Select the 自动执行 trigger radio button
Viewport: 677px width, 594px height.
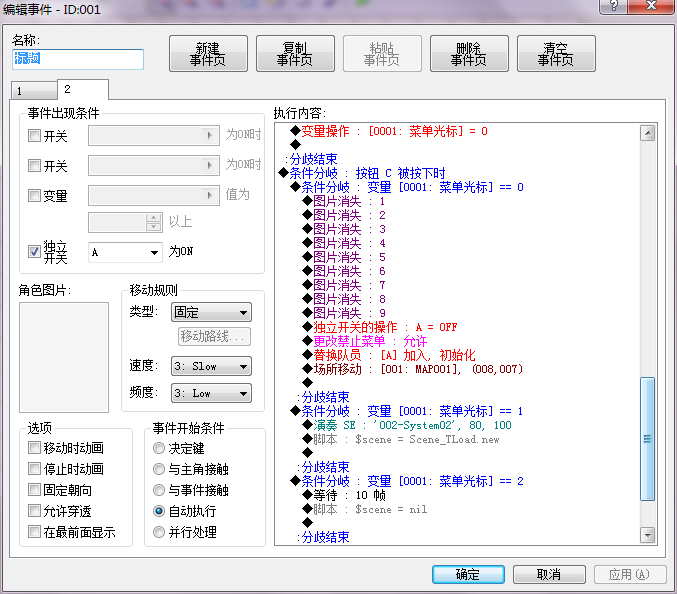[x=159, y=511]
